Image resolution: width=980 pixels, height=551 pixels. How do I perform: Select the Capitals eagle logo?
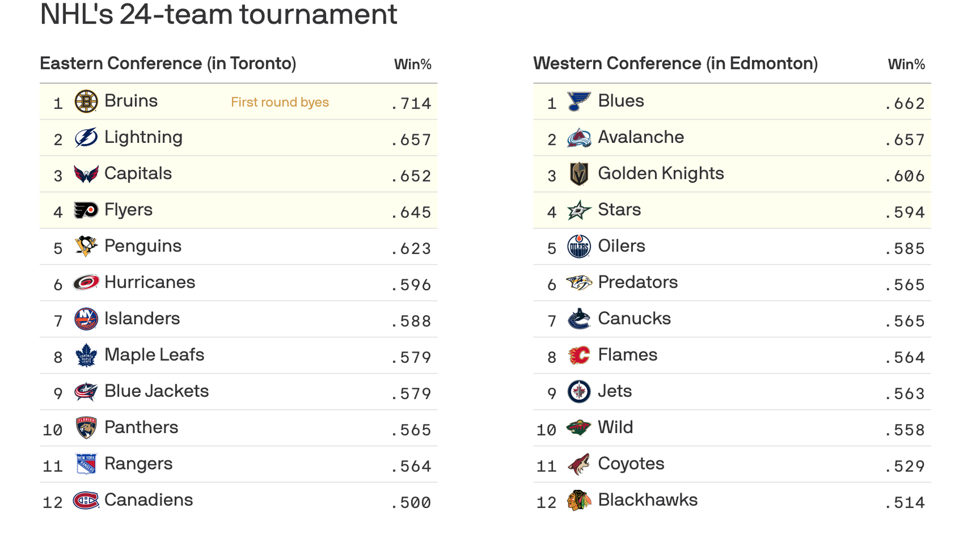tap(86, 174)
